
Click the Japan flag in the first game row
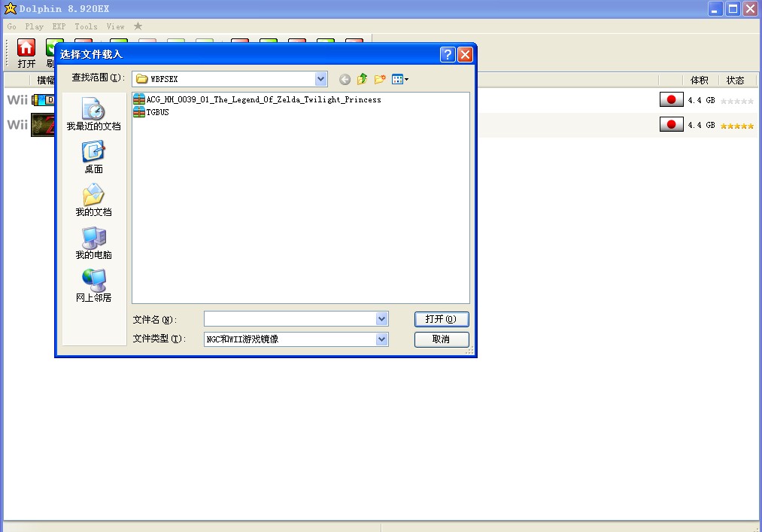(671, 99)
